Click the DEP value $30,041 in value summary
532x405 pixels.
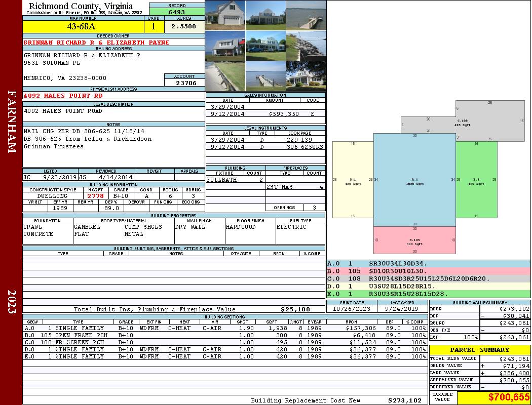click(514, 316)
